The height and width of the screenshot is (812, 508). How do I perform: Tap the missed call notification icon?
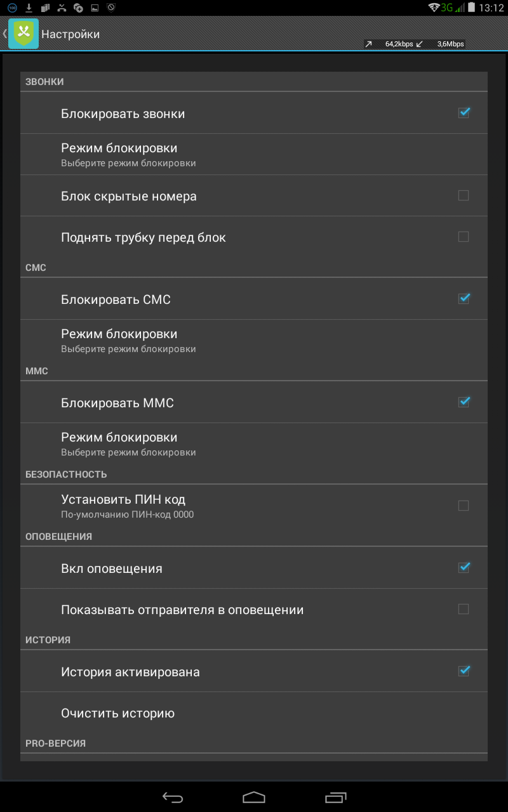tap(62, 8)
